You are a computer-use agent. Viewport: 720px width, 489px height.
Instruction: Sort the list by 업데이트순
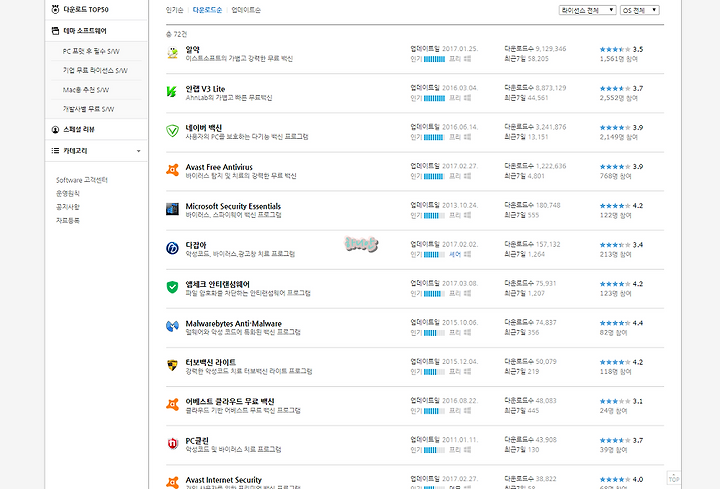pos(246,10)
